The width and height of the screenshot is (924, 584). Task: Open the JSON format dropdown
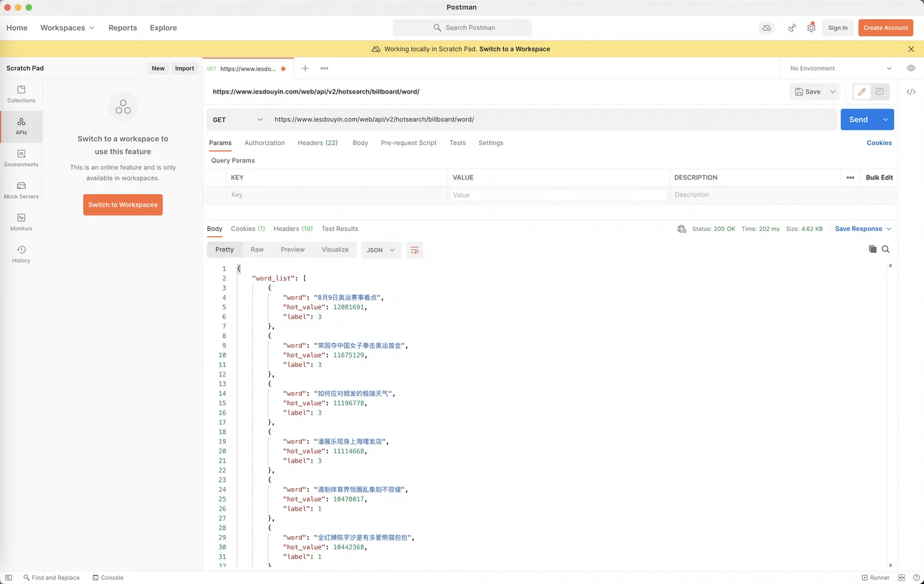point(381,250)
